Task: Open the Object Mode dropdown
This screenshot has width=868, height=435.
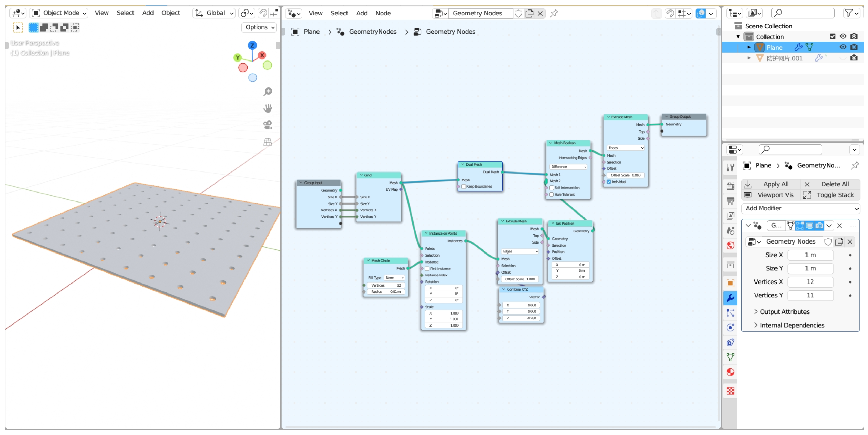Action: coord(59,13)
